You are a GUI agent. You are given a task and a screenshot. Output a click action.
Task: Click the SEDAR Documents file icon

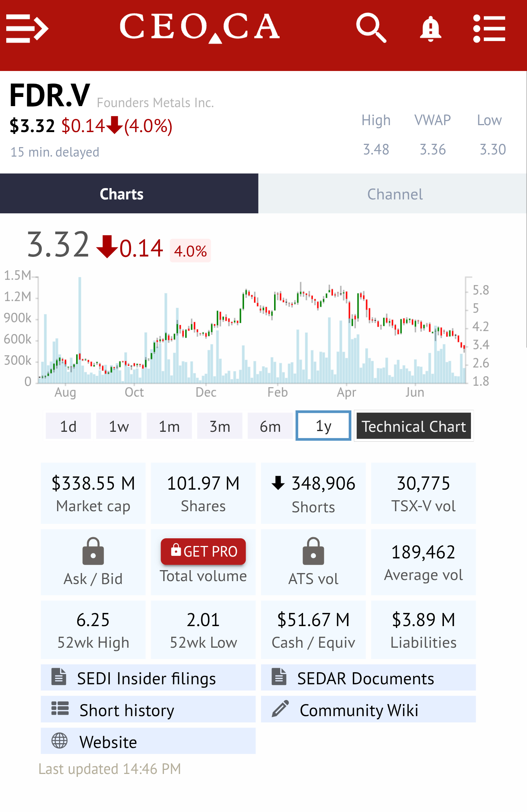tap(279, 677)
